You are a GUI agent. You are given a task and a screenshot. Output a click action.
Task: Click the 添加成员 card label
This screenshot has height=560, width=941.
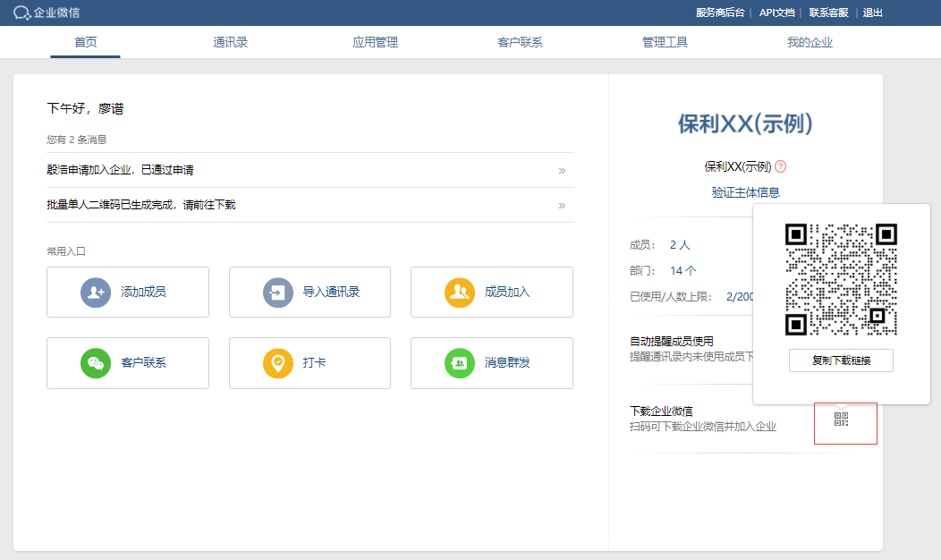(143, 292)
